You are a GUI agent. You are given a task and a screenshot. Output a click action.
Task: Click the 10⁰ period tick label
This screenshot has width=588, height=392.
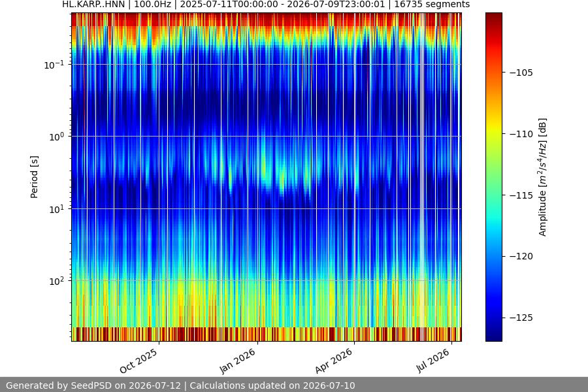tap(57, 137)
